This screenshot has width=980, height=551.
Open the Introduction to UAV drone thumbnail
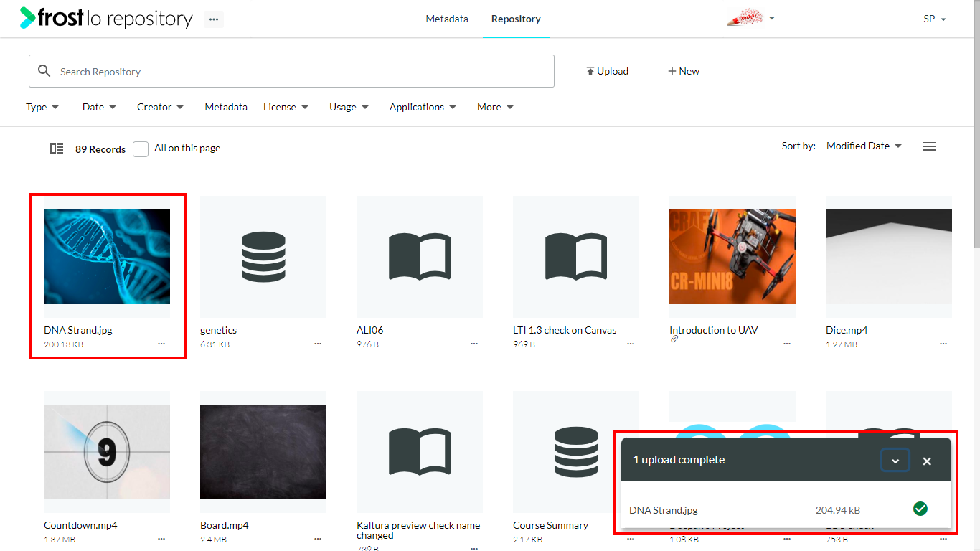pyautogui.click(x=732, y=257)
